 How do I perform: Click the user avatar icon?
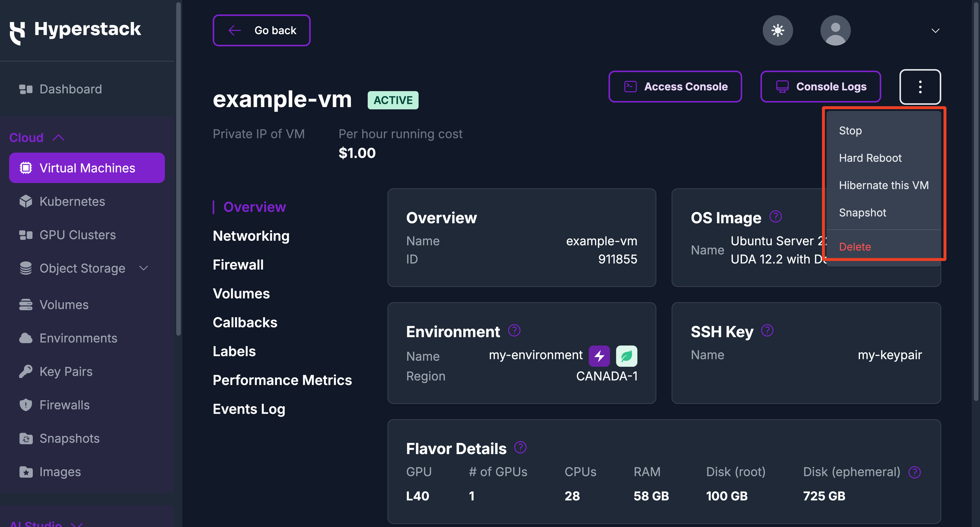click(x=835, y=30)
